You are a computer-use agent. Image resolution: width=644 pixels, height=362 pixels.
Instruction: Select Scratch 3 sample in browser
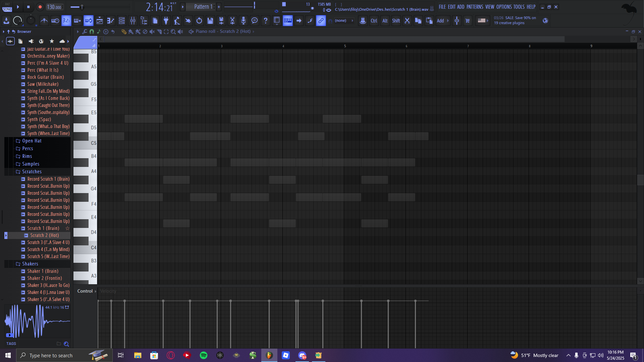tap(48, 242)
